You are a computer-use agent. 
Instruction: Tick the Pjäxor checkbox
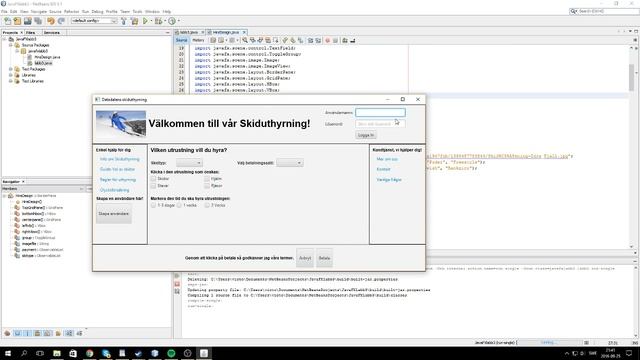(207, 186)
